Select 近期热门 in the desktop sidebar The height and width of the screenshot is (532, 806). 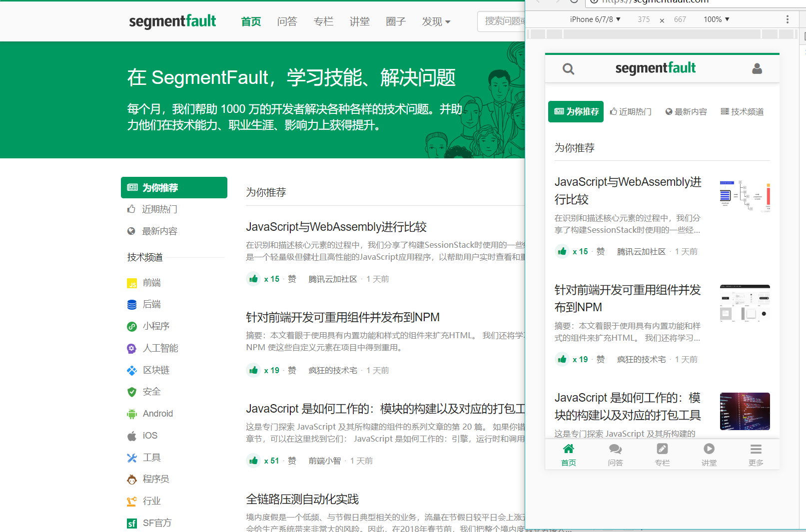[x=153, y=209]
